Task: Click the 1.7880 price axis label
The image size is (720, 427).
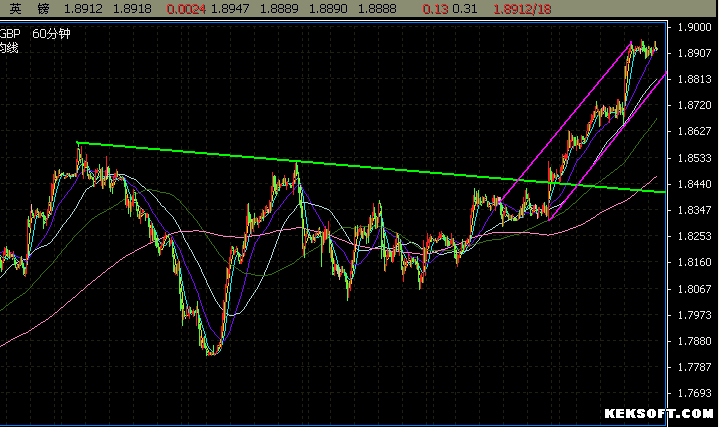Action: tap(695, 341)
